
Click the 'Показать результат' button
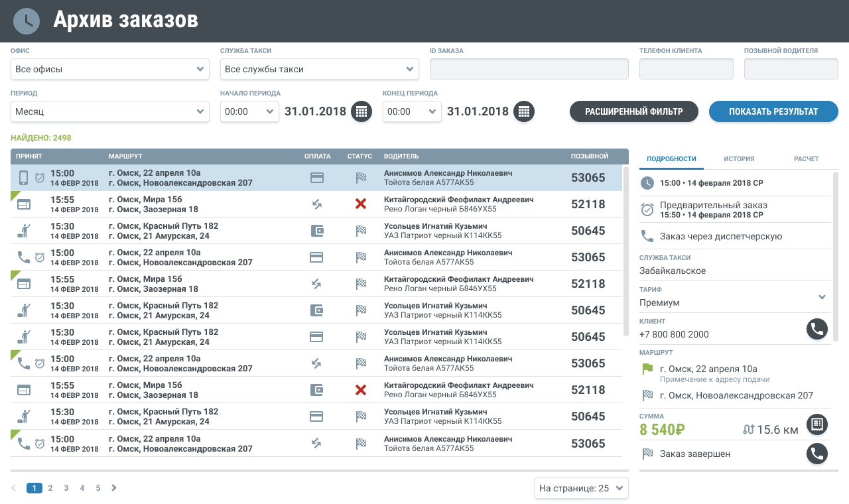pyautogui.click(x=773, y=111)
